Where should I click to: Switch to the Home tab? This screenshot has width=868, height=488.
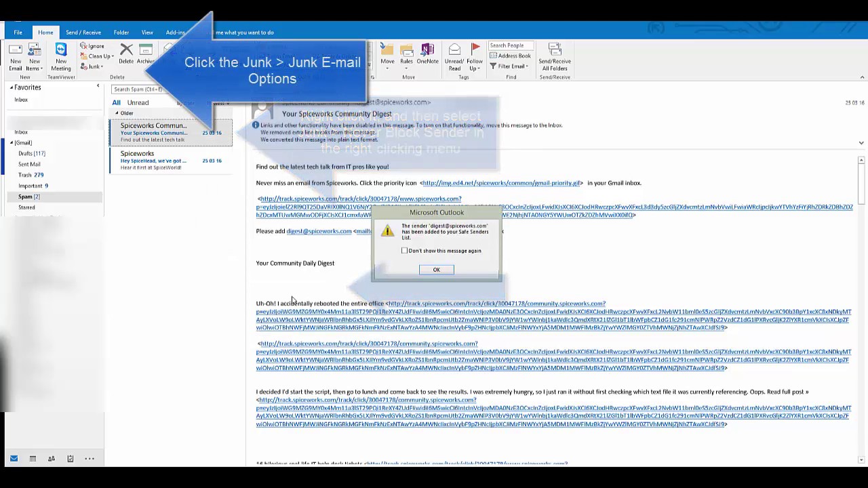coord(45,32)
